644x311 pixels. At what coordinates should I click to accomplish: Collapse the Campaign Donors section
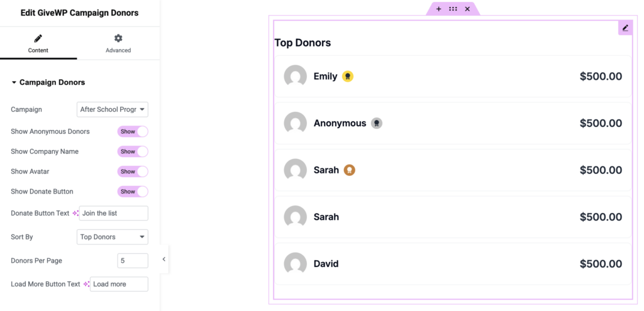click(x=14, y=82)
